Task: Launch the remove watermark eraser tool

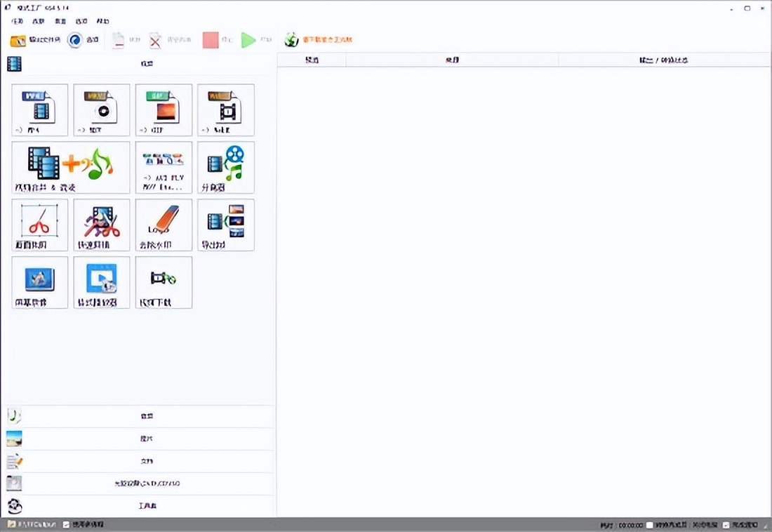Action: tap(164, 225)
